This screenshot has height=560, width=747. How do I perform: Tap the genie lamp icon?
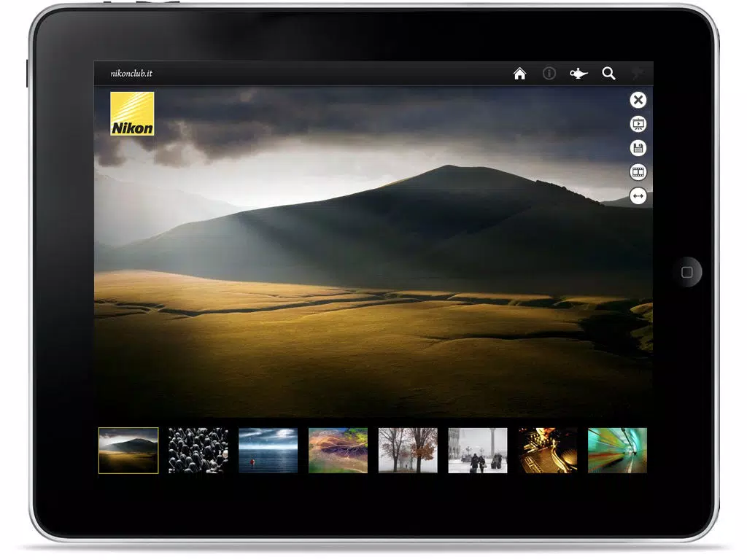pos(578,74)
